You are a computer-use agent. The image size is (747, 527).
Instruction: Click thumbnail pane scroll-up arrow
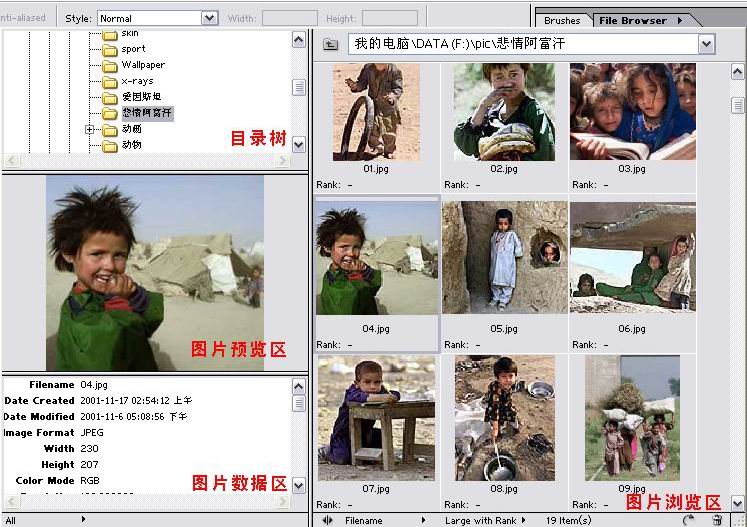tap(737, 72)
